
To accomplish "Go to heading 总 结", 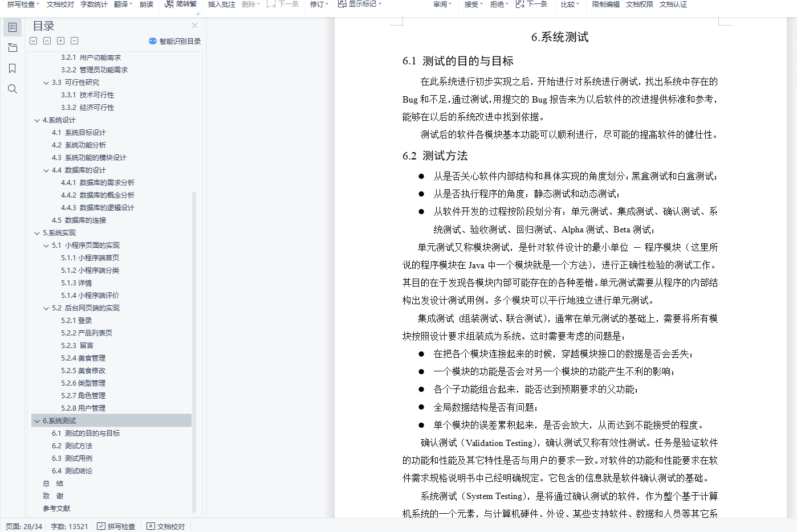I will pos(53,484).
